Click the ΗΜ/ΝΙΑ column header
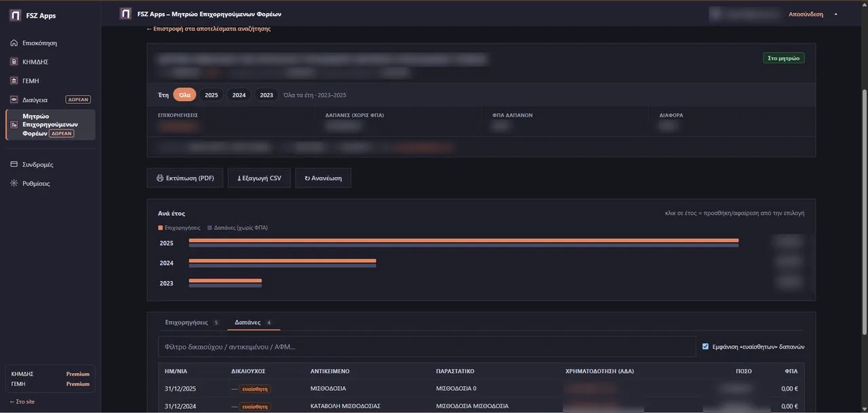Image resolution: width=868 pixels, height=413 pixels. pyautogui.click(x=175, y=372)
